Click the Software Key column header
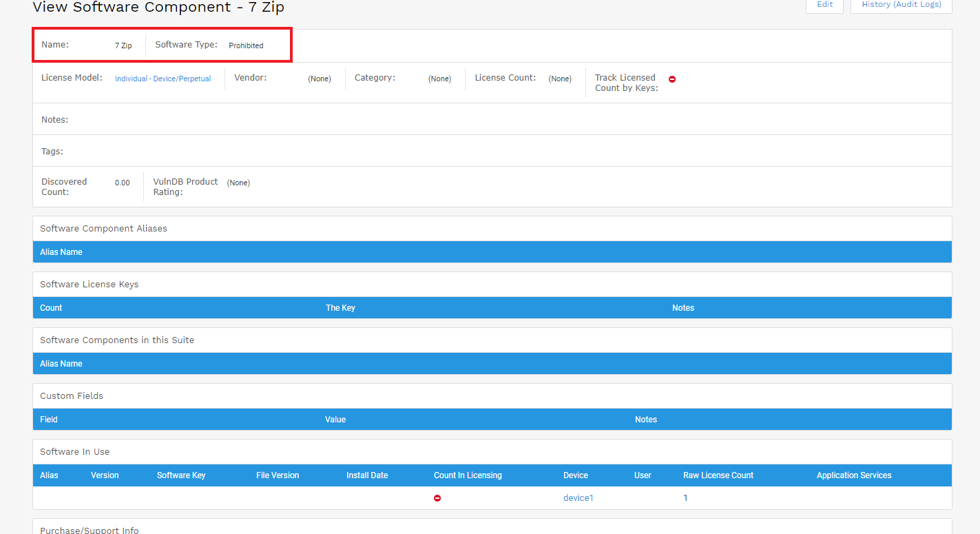980x534 pixels. [x=181, y=475]
